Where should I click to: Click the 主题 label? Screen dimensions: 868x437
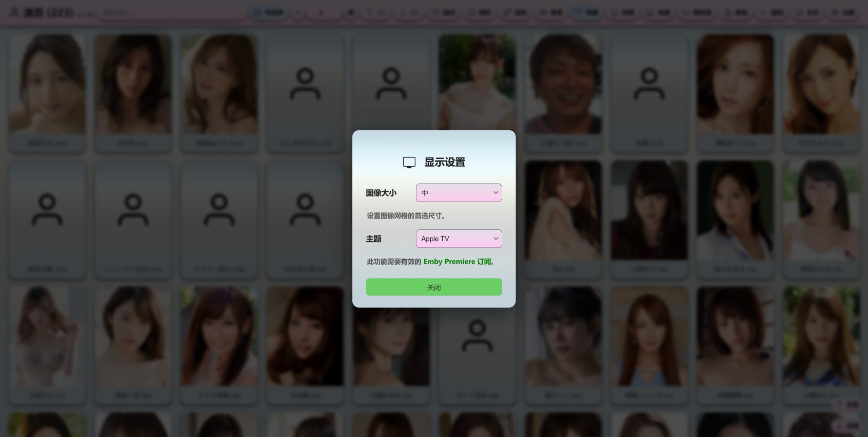[x=373, y=239]
